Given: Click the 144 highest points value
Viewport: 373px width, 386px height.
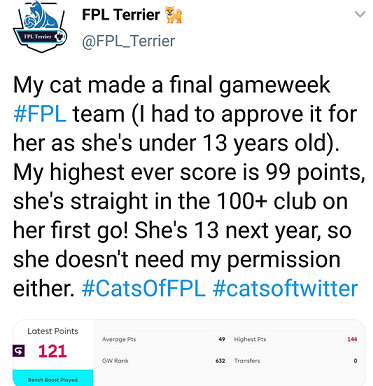Looking at the screenshot, I should (352, 339).
